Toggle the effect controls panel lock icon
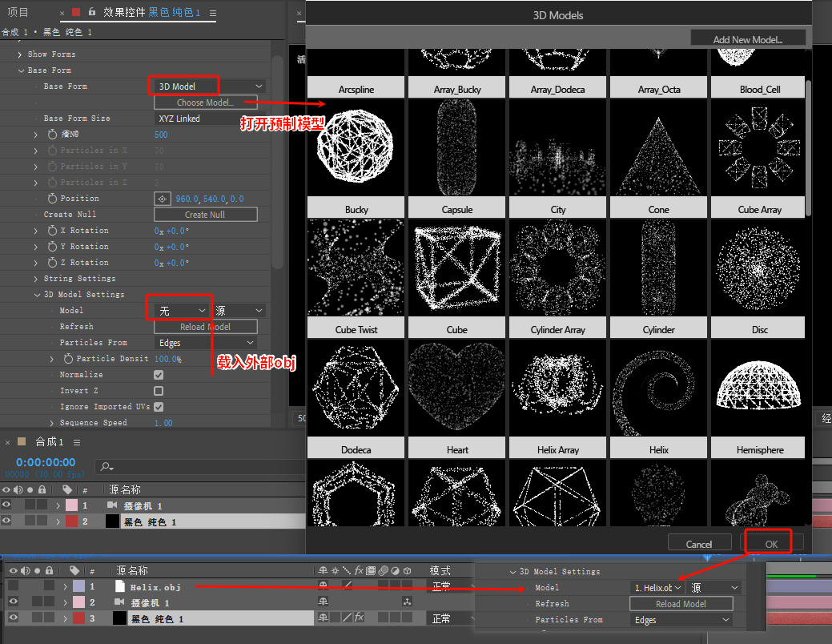The image size is (832, 644). (x=92, y=12)
